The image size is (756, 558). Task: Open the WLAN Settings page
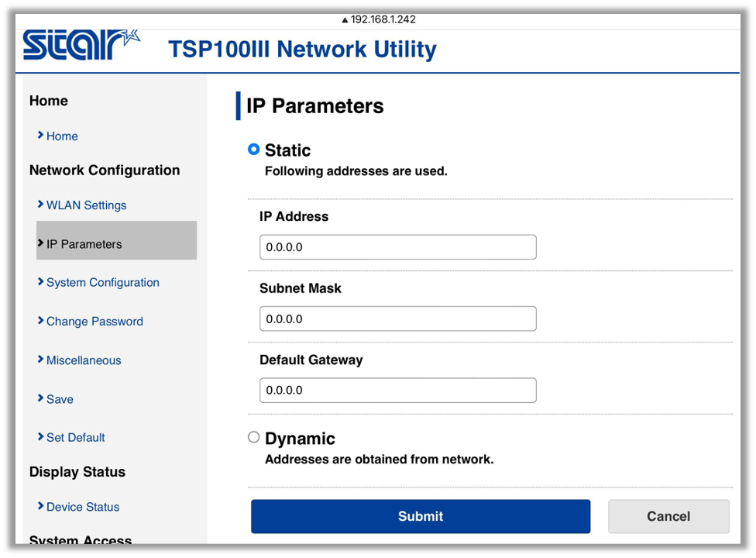(x=86, y=205)
